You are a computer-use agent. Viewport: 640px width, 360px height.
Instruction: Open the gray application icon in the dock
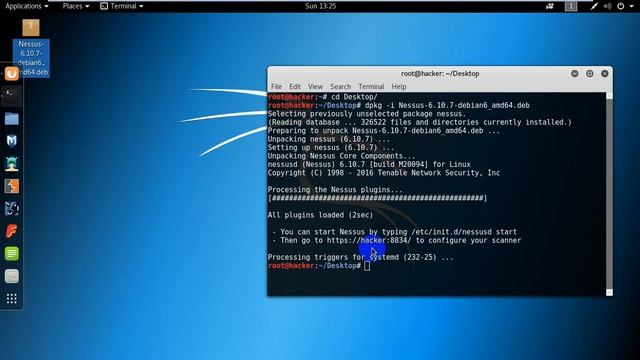tap(11, 276)
